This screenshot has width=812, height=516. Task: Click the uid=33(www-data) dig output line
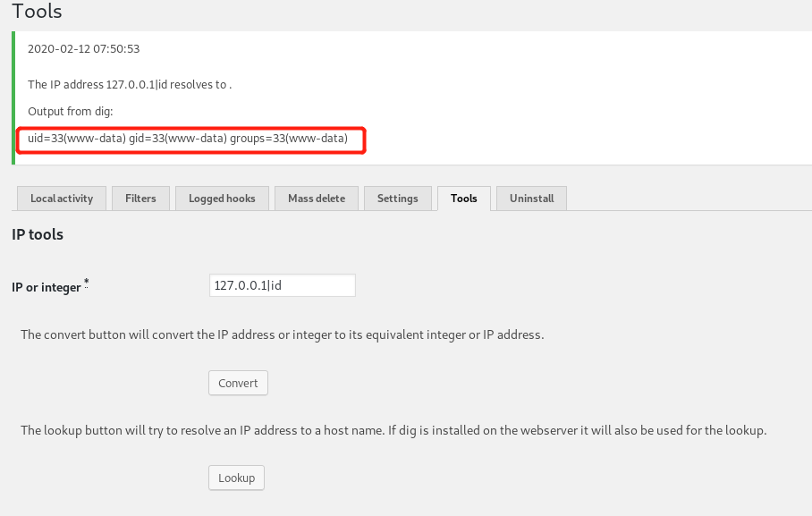click(x=188, y=139)
